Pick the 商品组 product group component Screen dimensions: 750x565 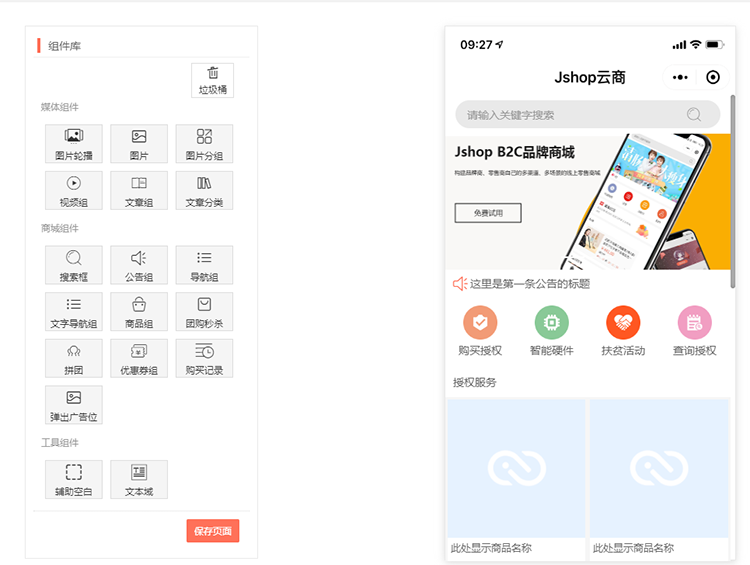pyautogui.click(x=139, y=311)
